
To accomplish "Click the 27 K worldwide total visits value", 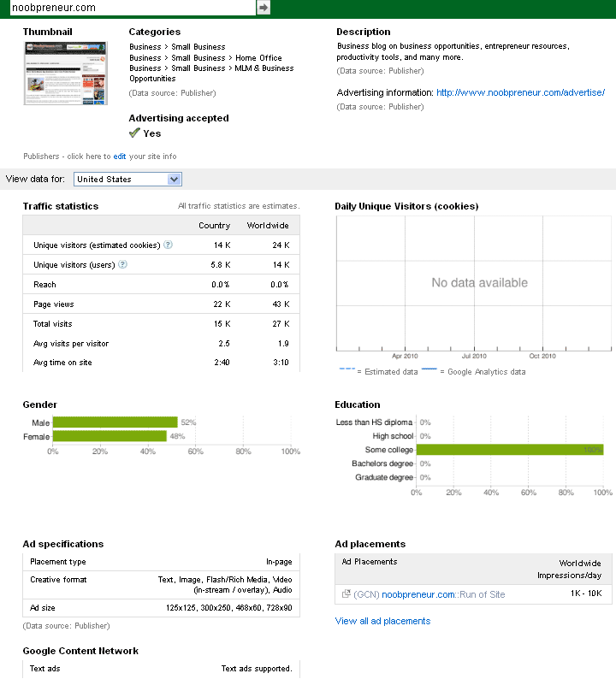I will [x=281, y=324].
